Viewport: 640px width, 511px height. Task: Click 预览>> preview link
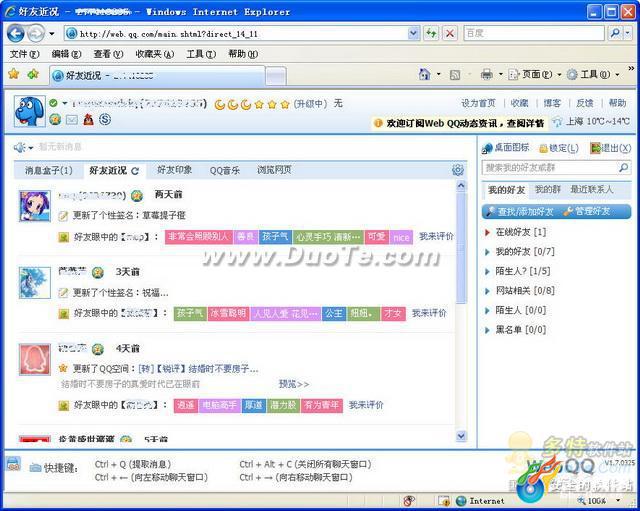[x=293, y=384]
